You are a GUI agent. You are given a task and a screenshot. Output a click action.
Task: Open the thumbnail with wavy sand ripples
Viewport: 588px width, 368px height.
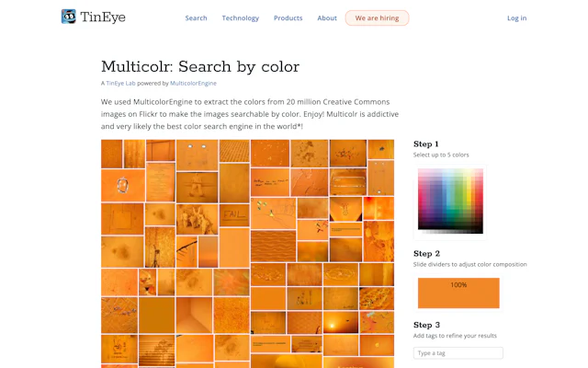pyautogui.click(x=274, y=247)
